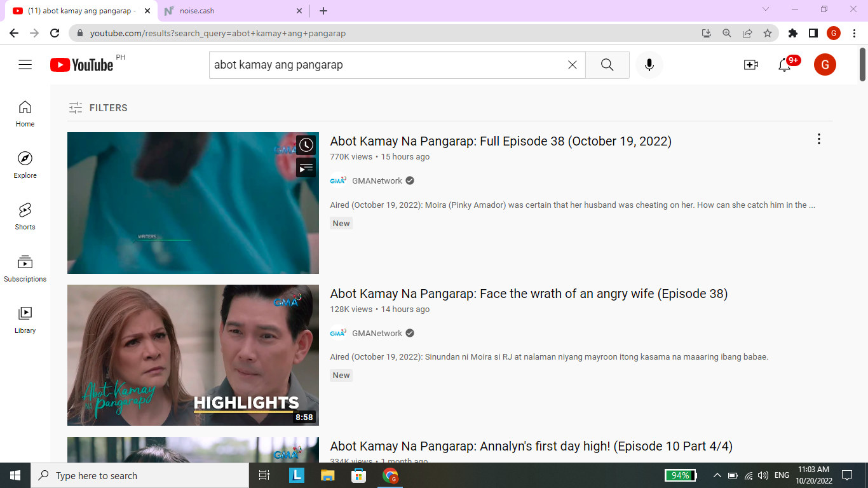The image size is (868, 488).
Task: Click the Windows taskbar search box
Action: (140, 475)
